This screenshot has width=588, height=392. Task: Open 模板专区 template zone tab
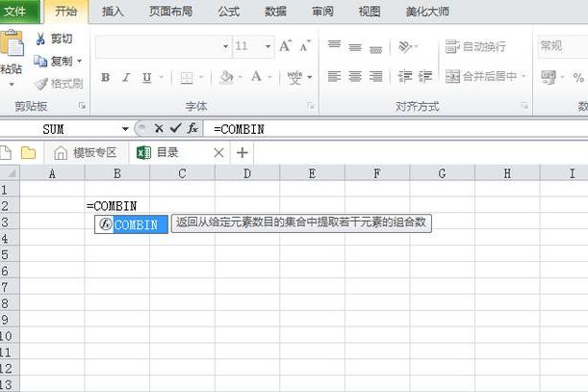click(86, 153)
